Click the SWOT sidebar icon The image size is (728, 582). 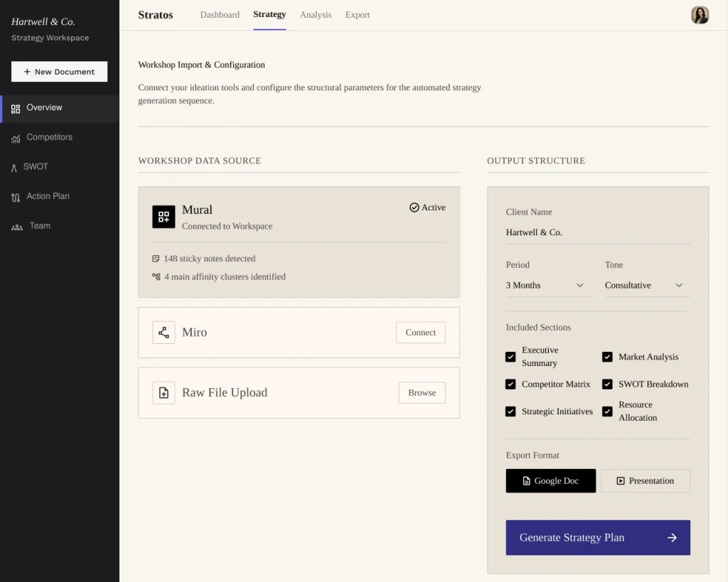coord(14,168)
